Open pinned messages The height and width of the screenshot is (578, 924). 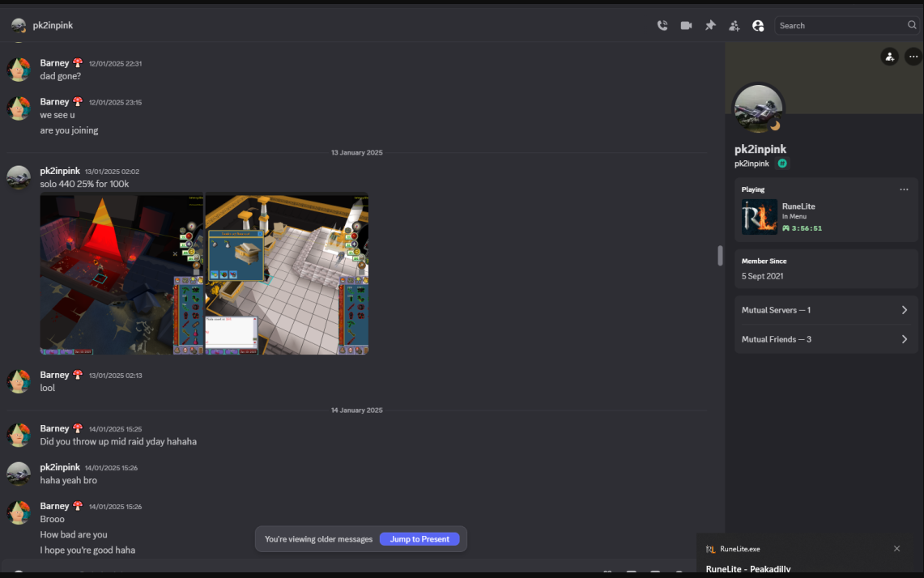pos(710,25)
